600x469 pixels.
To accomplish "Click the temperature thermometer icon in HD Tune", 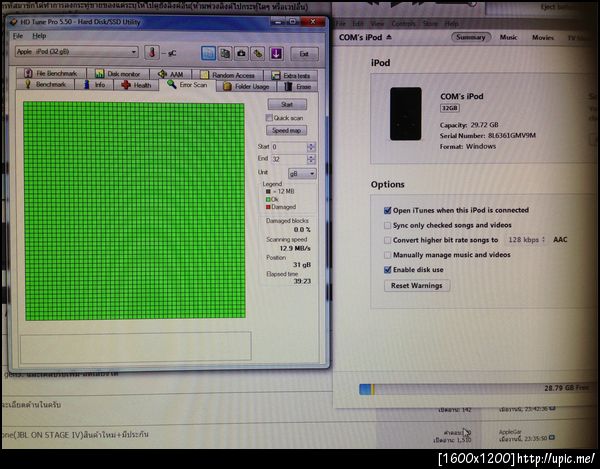I will point(152,53).
